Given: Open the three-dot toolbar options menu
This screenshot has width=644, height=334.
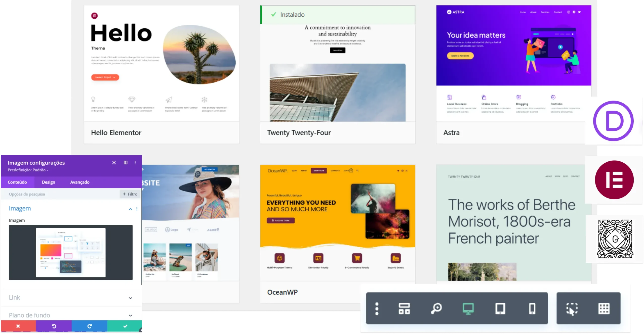Looking at the screenshot, I should click(x=377, y=308).
